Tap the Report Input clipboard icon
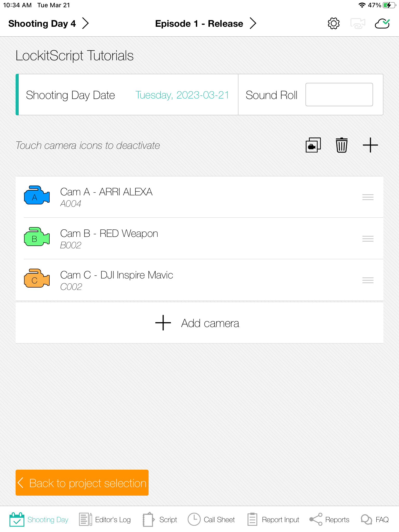Viewport: 399px width, 532px height. [x=252, y=520]
